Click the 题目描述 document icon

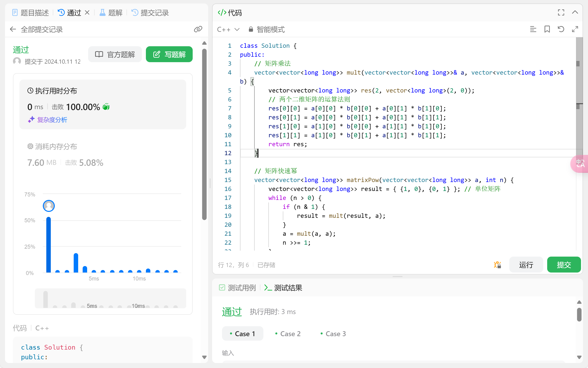[15, 12]
